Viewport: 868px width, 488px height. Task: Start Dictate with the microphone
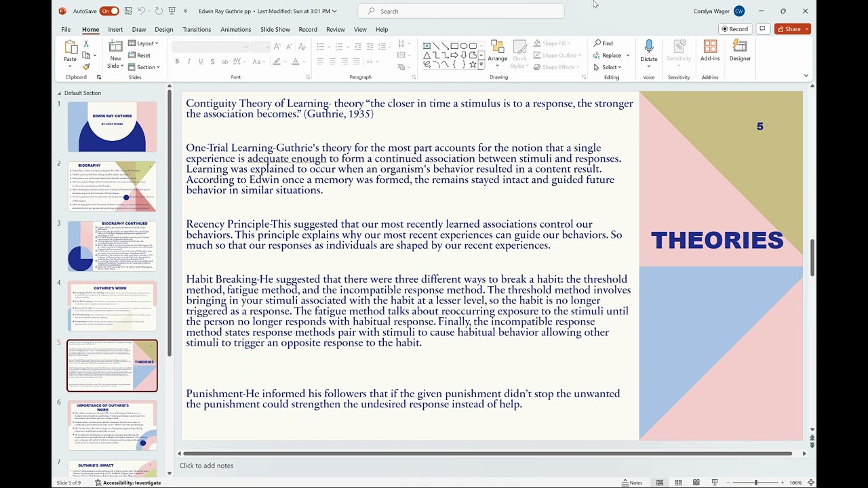649,51
